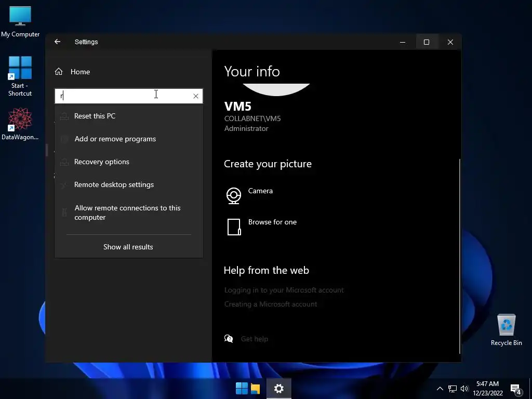
Task: Show hidden tray icons chevron
Action: click(440, 389)
